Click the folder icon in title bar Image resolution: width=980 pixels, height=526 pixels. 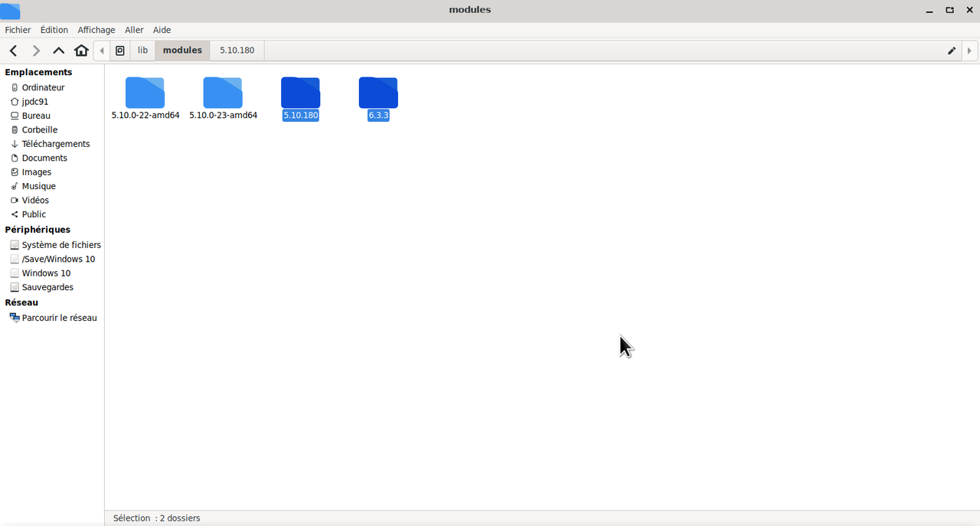pos(10,10)
